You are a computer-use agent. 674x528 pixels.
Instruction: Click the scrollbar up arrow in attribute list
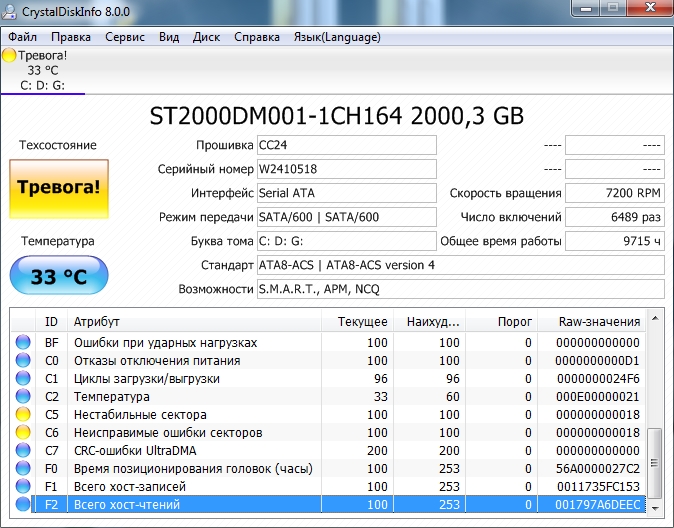click(x=655, y=318)
